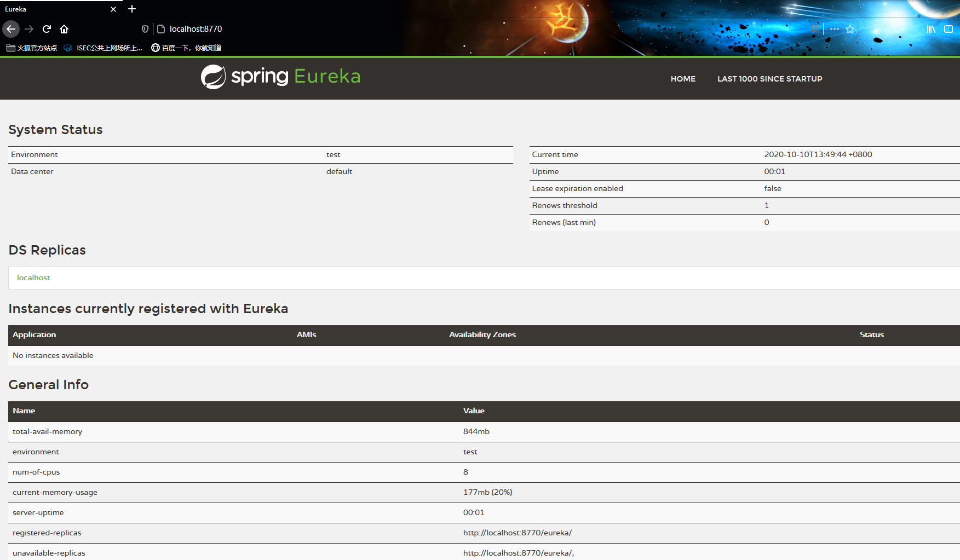This screenshot has width=960, height=560.
Task: Select the Eureka browser tab
Action: tap(61, 9)
